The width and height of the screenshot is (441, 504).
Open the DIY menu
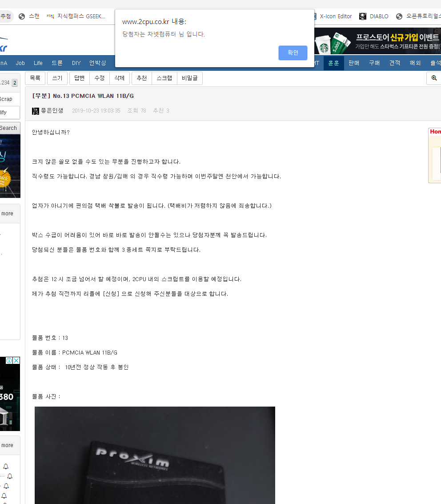click(x=76, y=63)
